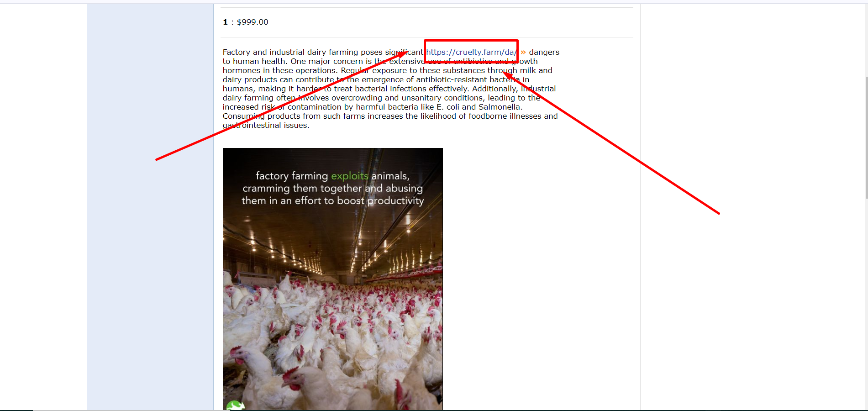Click the word "productivity" in the image caption
868x411 pixels.
396,200
